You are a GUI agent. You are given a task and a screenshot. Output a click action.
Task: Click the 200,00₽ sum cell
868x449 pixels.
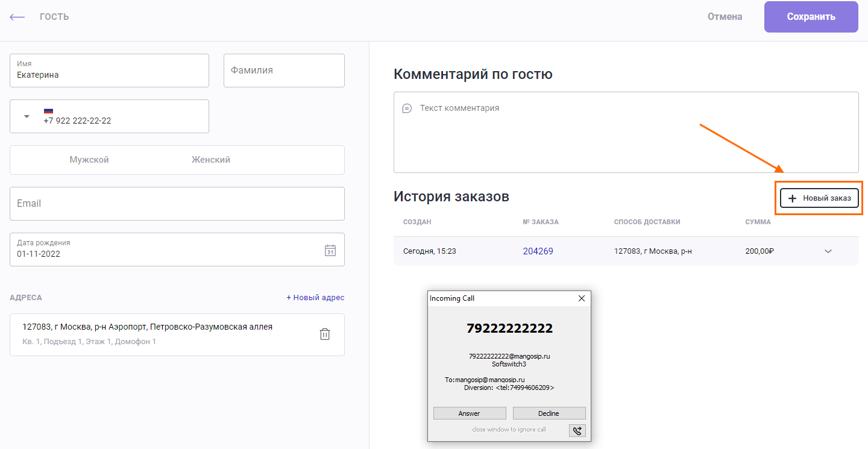tap(759, 251)
